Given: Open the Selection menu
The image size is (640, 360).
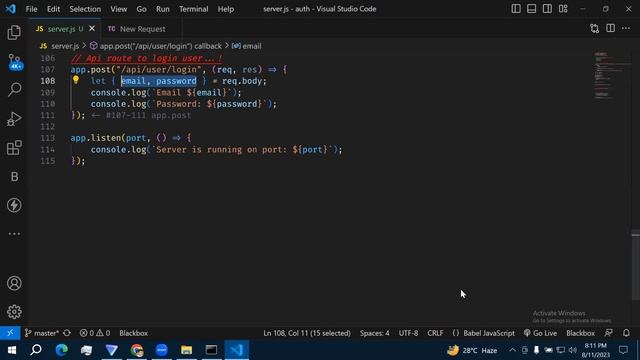Looking at the screenshot, I should pos(85,9).
